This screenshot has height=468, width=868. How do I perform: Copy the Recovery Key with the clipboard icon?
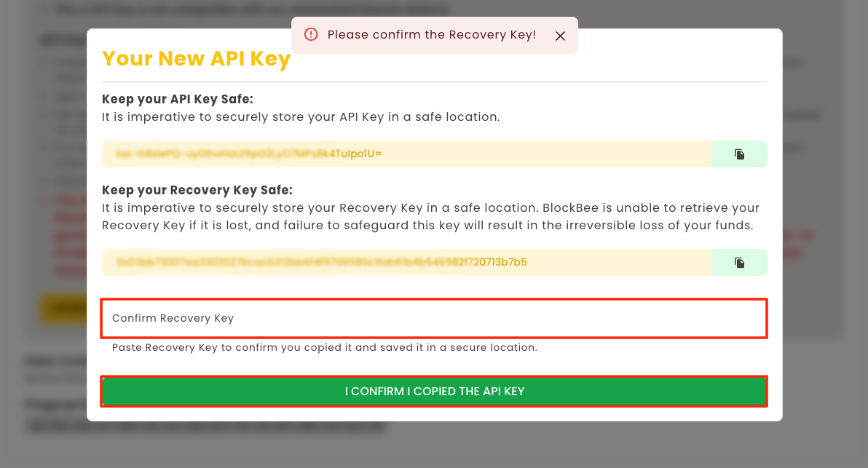(739, 262)
